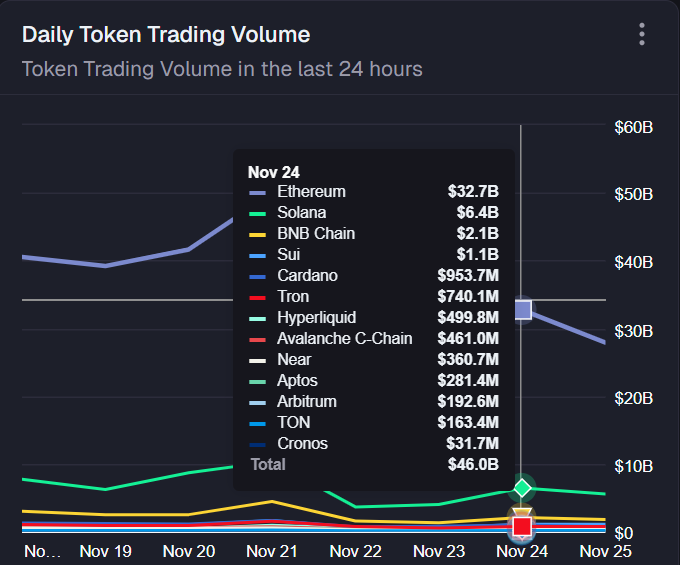Select the Nov 23 date label
Viewport: 680px width, 565px height.
tap(439, 551)
